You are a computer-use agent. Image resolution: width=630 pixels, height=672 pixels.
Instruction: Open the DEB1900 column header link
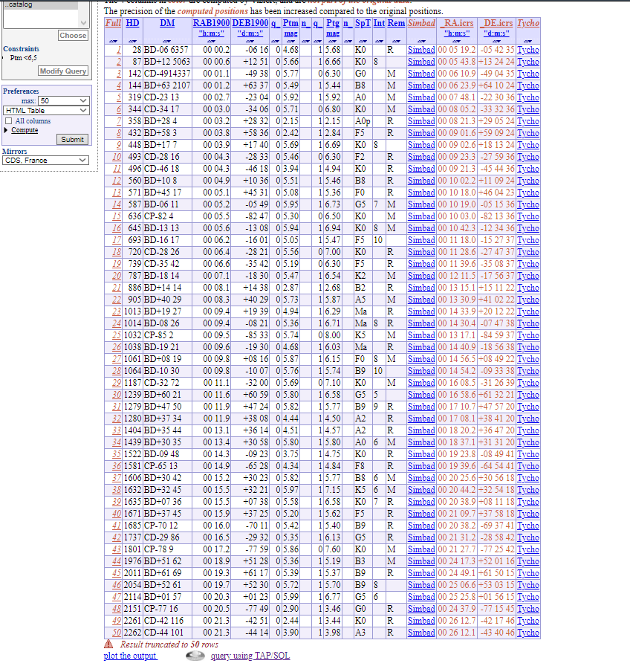coord(250,23)
